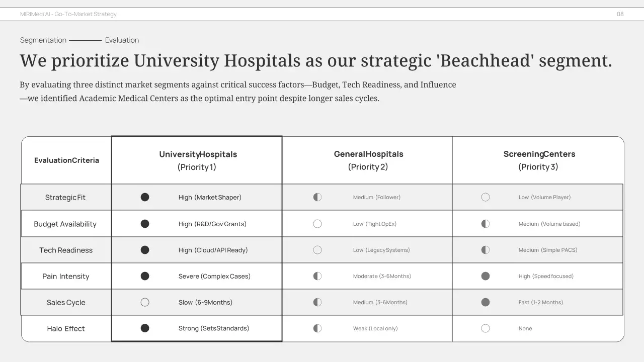Image resolution: width=644 pixels, height=362 pixels.
Task: Click the empty circle beside Low (Volume Player)
Action: click(486, 197)
